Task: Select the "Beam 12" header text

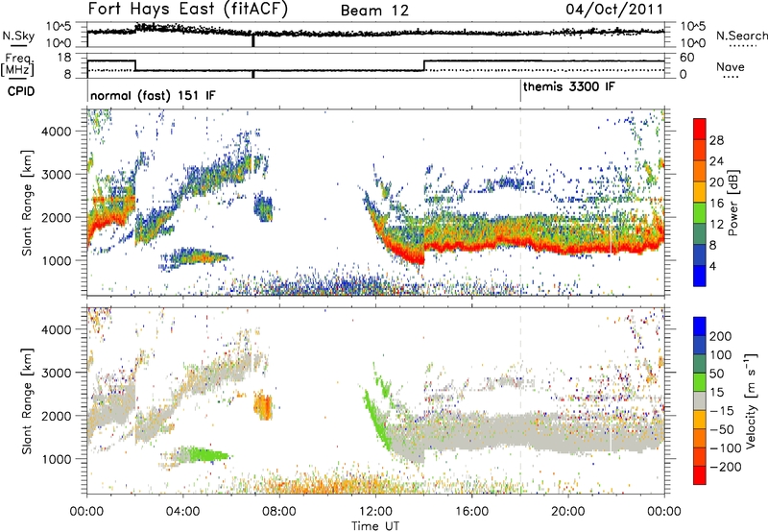Action: [374, 11]
